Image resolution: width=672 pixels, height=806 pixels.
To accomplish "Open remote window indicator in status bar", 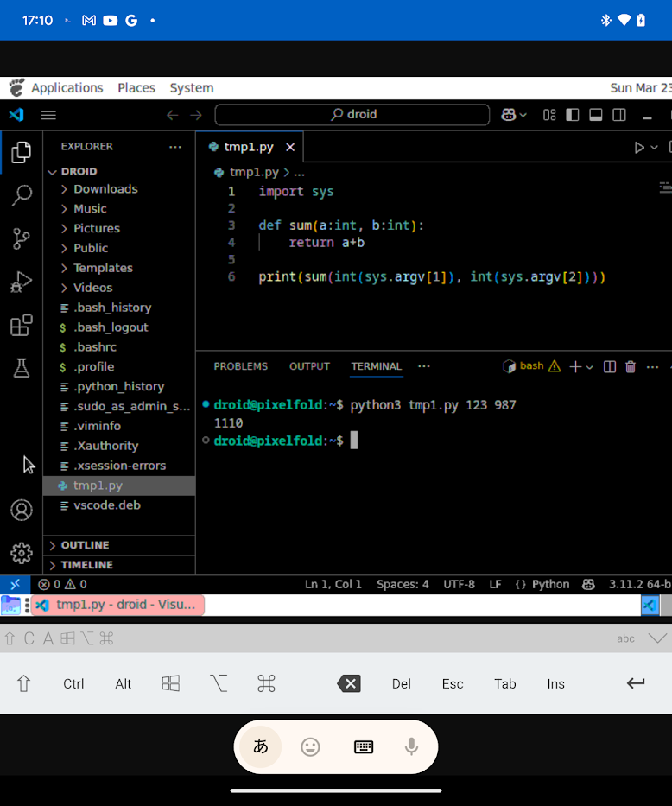I will [15, 584].
